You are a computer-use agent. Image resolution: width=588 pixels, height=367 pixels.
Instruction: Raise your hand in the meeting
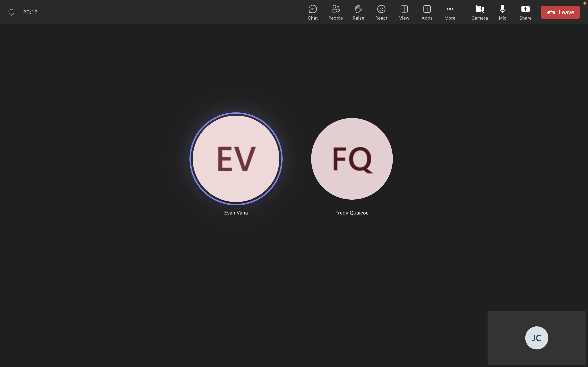358,12
